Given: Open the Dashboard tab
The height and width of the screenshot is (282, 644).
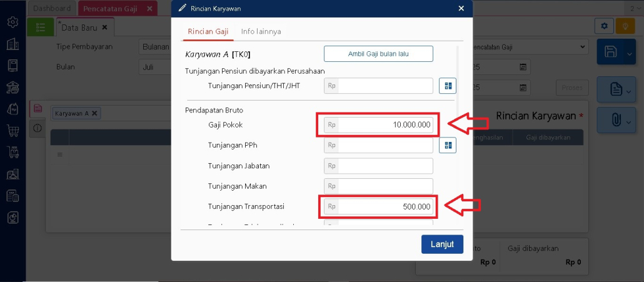Looking at the screenshot, I should 53,9.
